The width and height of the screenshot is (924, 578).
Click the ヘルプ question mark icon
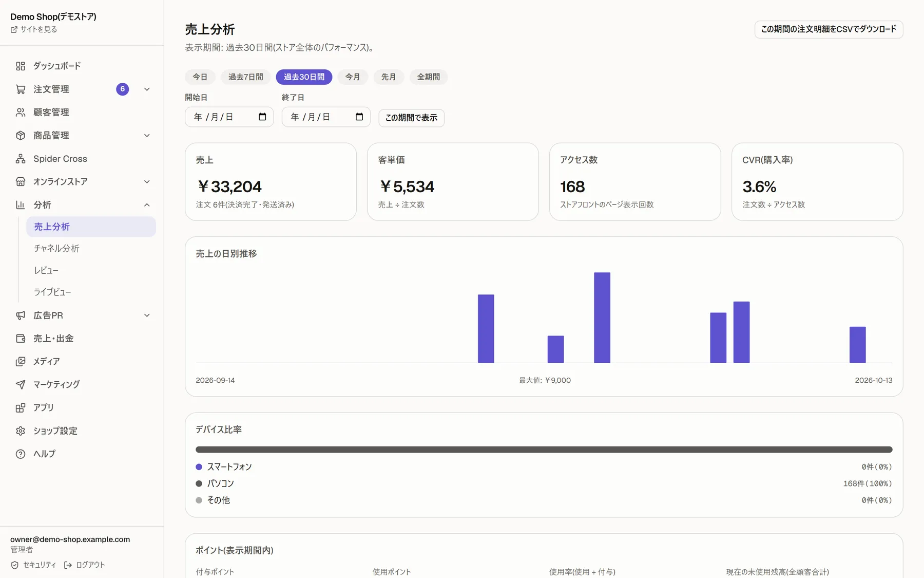coord(21,454)
